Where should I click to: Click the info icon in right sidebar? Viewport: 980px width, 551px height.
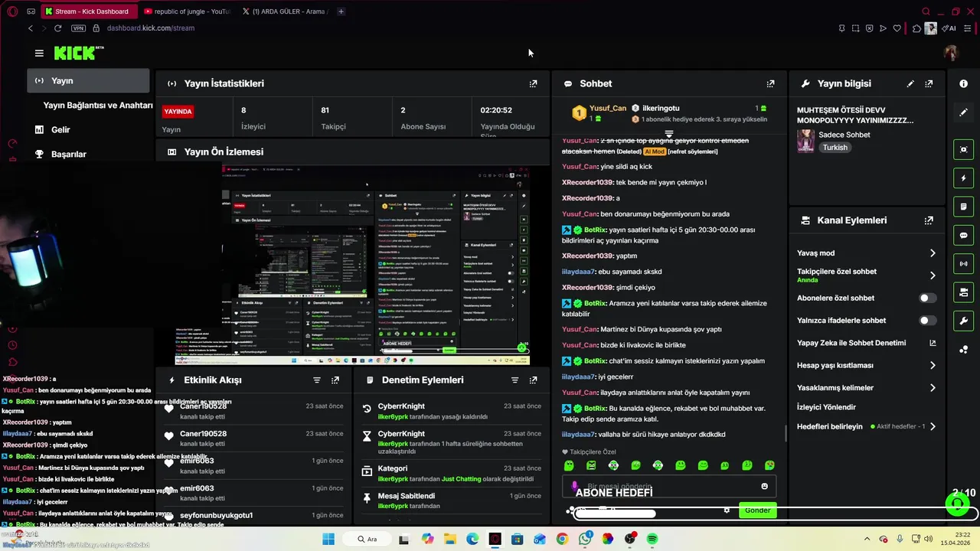(963, 83)
